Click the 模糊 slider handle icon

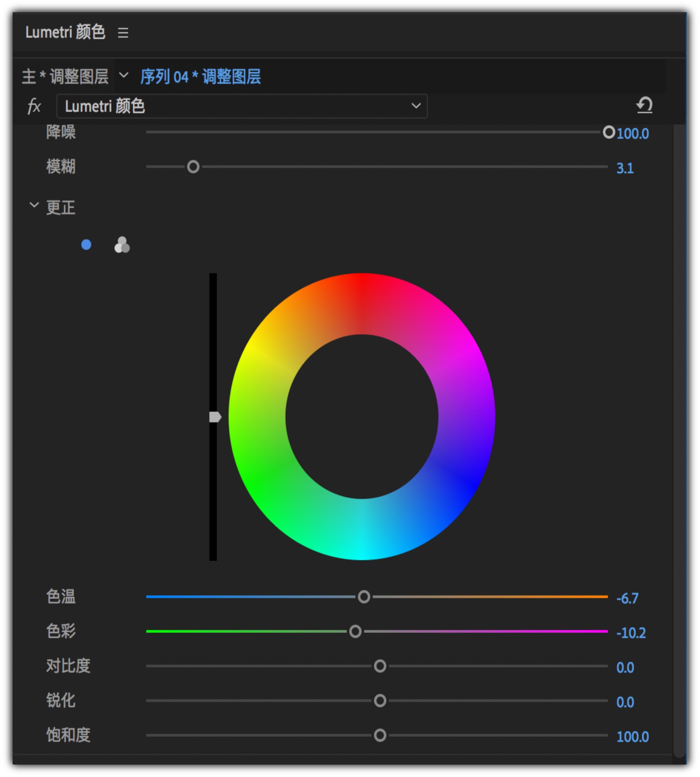pos(194,167)
